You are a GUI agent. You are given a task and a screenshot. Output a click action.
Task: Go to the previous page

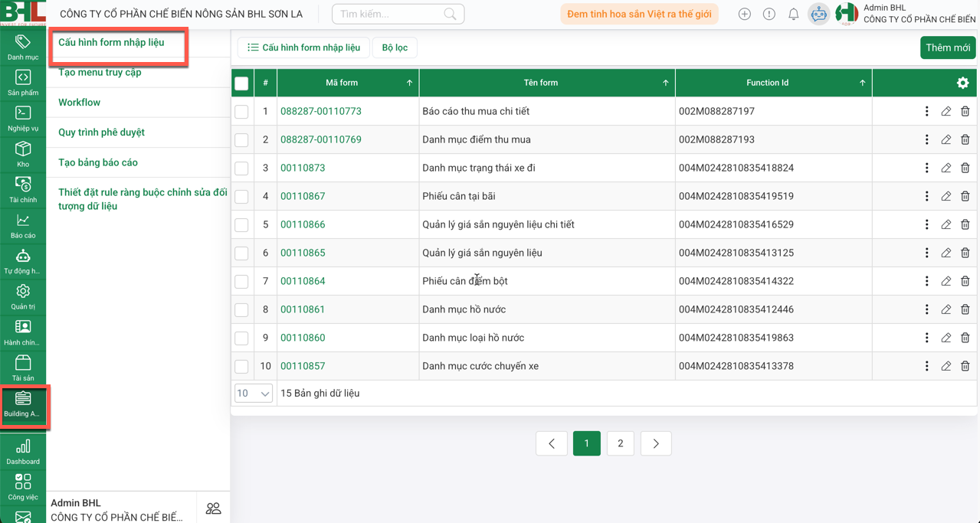pos(552,443)
